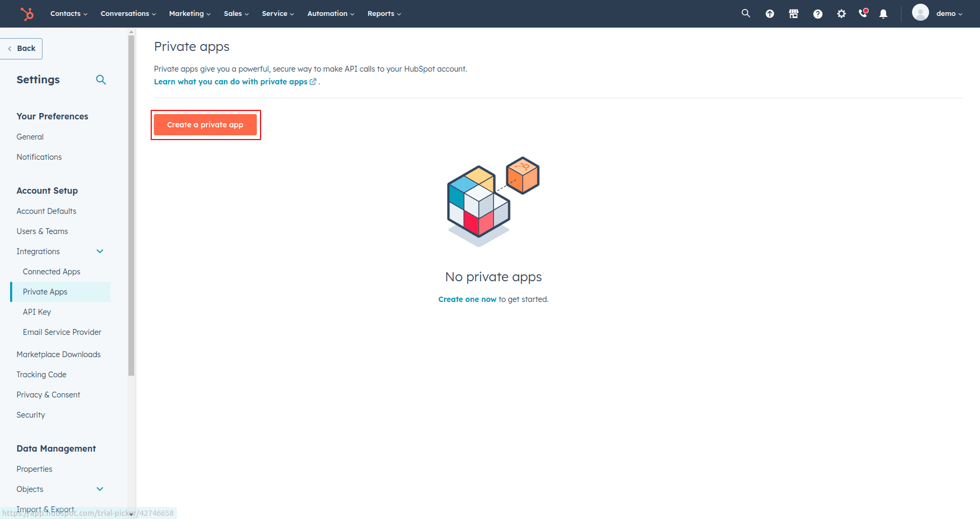
Task: Select Integrations in the sidebar
Action: click(x=38, y=252)
